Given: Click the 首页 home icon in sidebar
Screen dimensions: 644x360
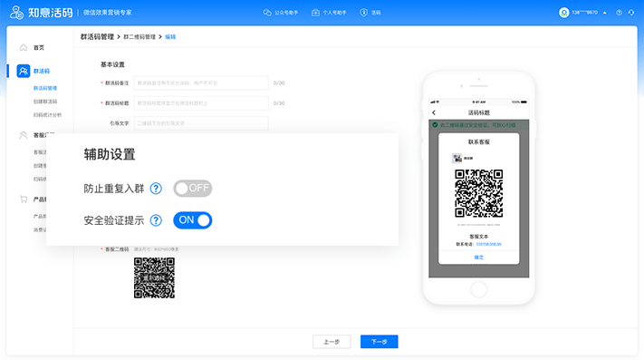Looking at the screenshot, I should pyautogui.click(x=24, y=48).
